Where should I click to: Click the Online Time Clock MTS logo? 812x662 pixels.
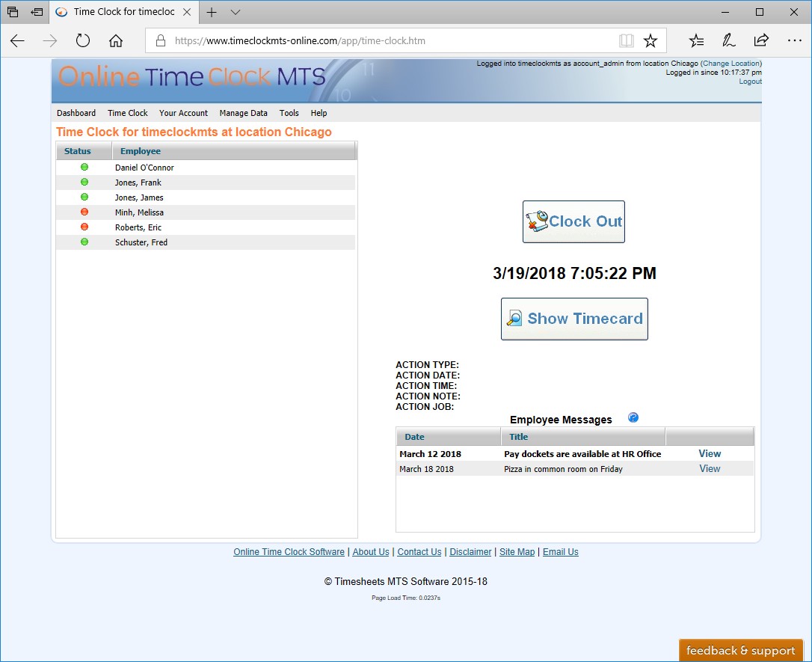191,76
